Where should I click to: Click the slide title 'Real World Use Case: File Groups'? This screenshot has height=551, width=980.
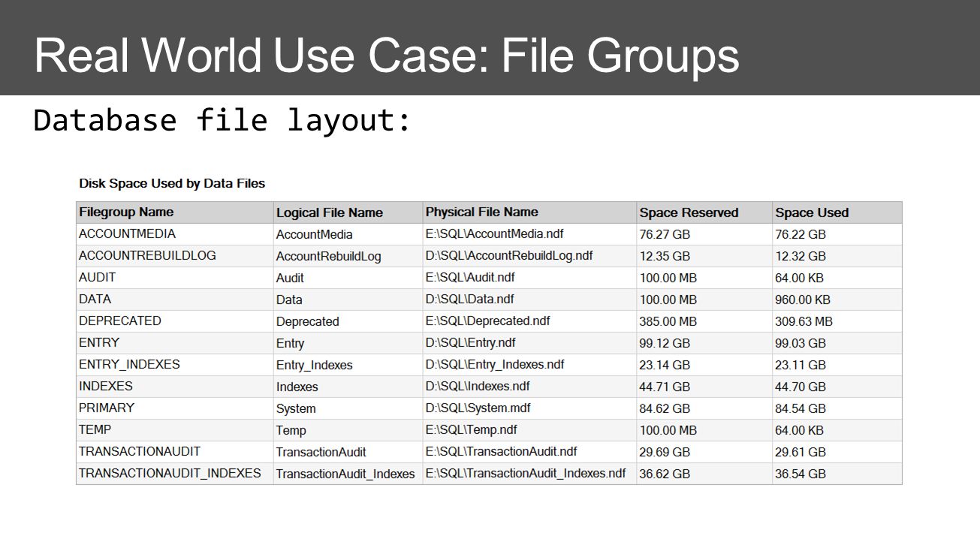(386, 56)
